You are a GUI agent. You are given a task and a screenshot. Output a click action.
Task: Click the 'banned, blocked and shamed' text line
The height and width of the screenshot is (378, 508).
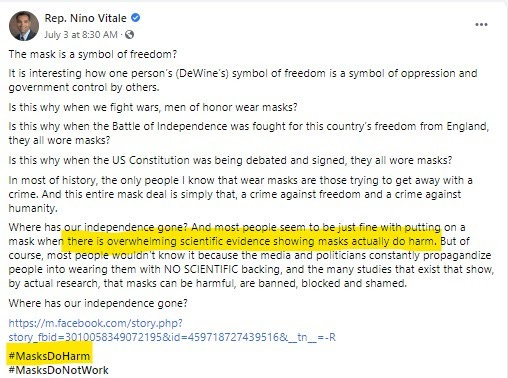pos(208,283)
